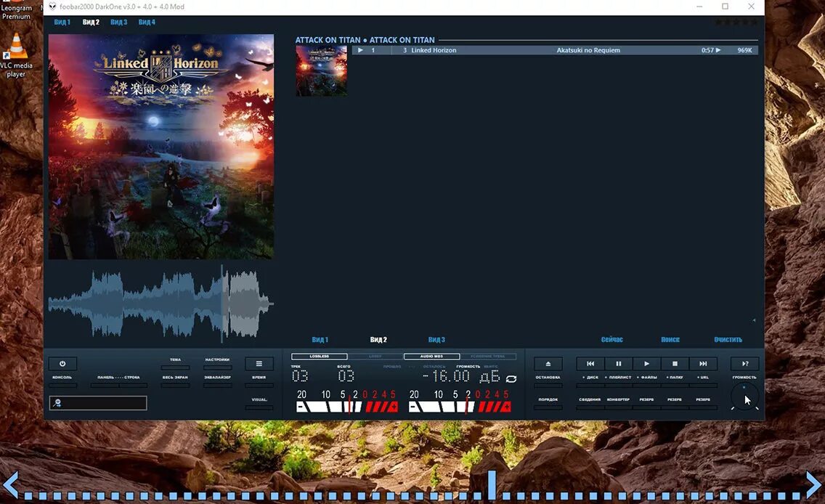The image size is (825, 504).
Task: Toggle the dimmed LOSSY indicator
Action: coord(375,356)
